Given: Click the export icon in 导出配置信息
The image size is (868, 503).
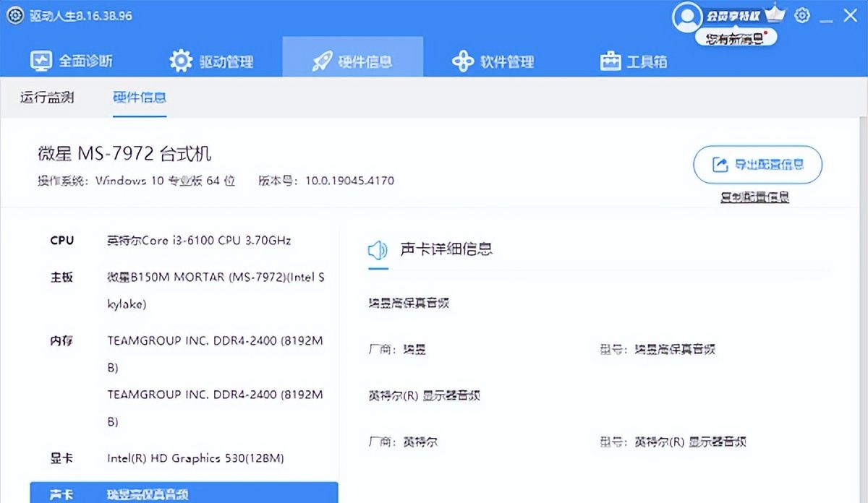Looking at the screenshot, I should coord(720,165).
